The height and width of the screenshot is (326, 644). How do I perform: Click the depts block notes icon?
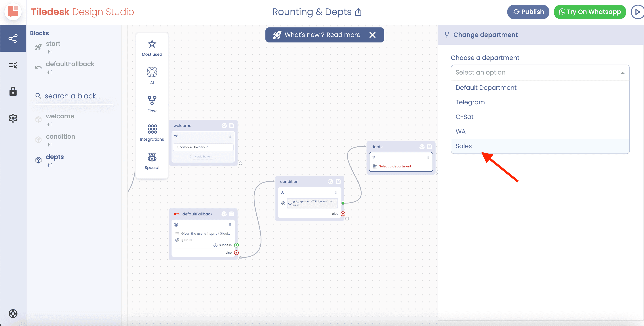tap(429, 147)
